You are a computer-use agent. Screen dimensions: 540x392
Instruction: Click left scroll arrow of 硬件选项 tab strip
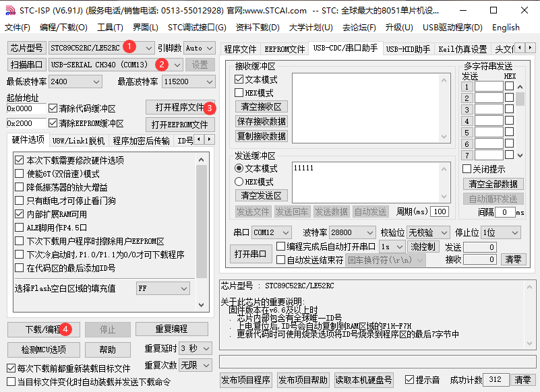pyautogui.click(x=199, y=139)
